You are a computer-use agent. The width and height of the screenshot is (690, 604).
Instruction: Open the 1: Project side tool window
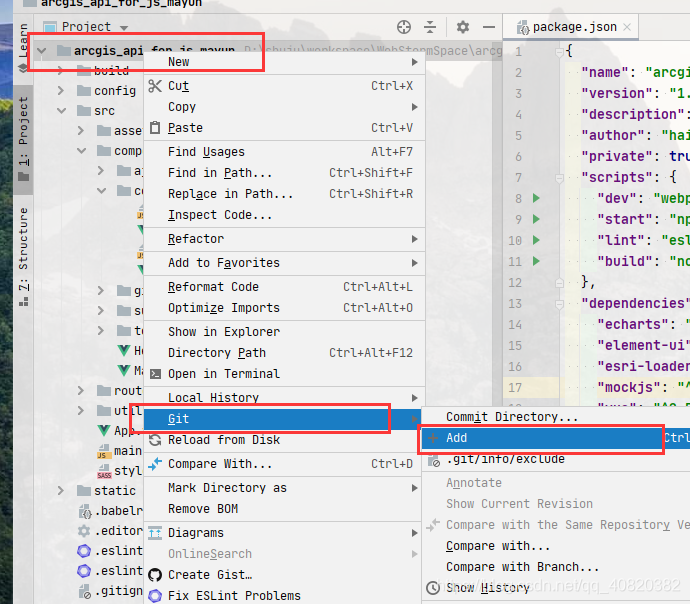point(23,139)
